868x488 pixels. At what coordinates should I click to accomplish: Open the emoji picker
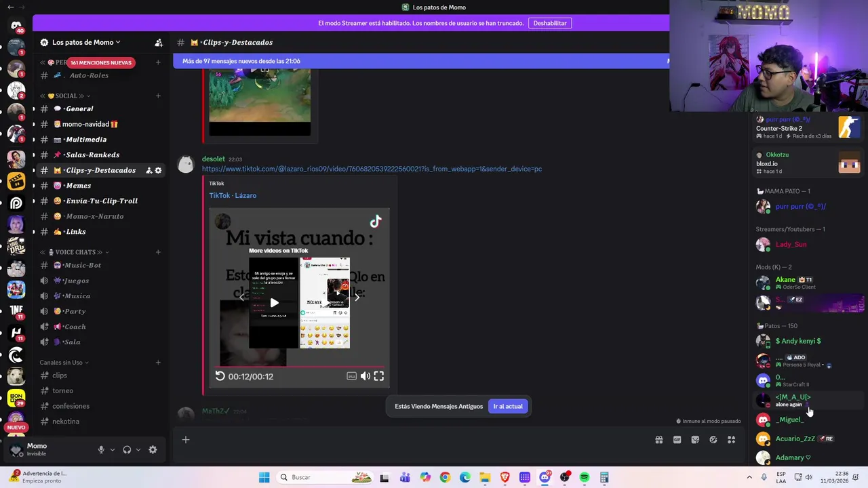click(x=713, y=440)
